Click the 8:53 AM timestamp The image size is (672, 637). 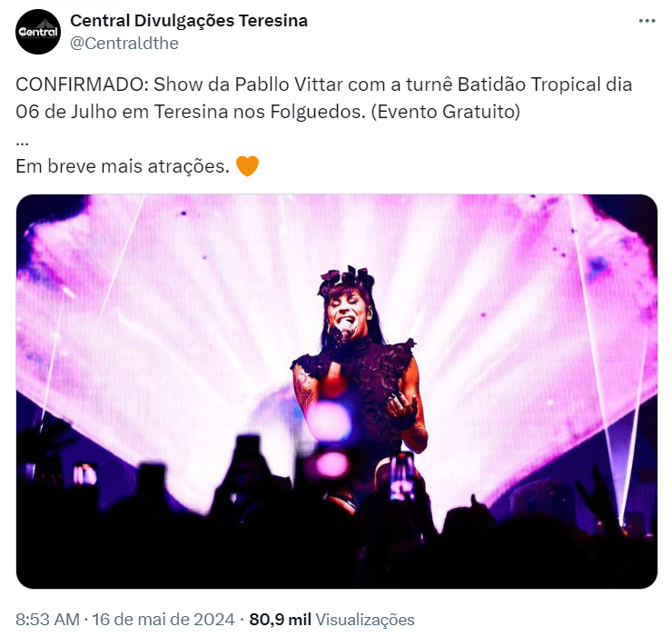[x=47, y=620]
